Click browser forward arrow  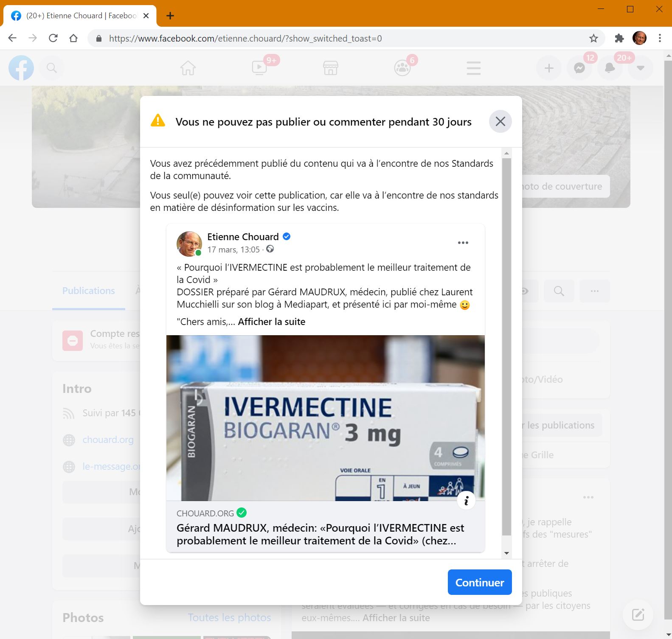pyautogui.click(x=33, y=38)
